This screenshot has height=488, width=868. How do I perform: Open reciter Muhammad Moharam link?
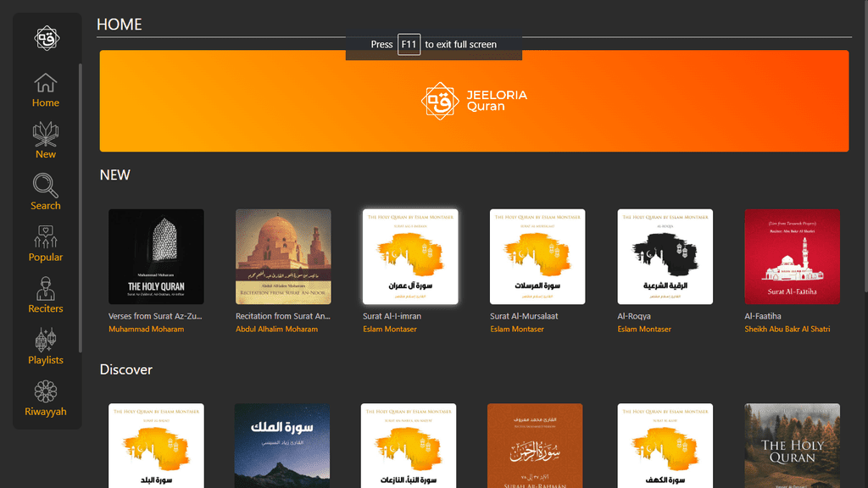tap(146, 330)
